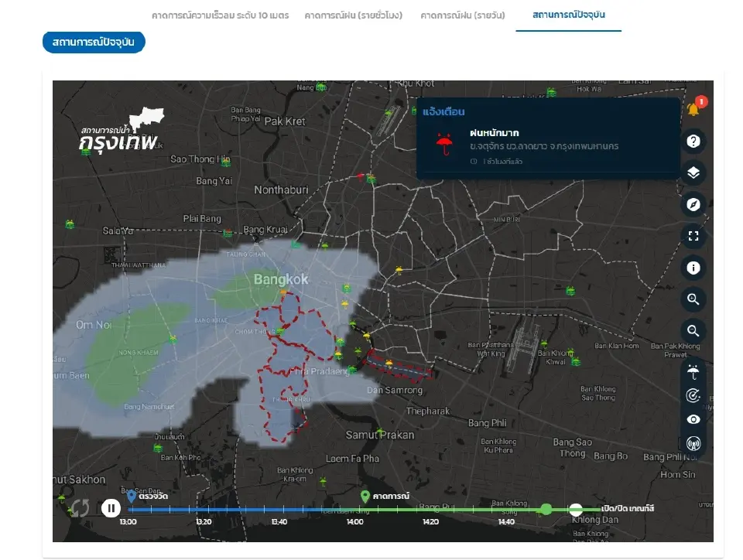743x560 pixels.
Task: Jump to 14:20 on the timeline
Action: [430, 521]
